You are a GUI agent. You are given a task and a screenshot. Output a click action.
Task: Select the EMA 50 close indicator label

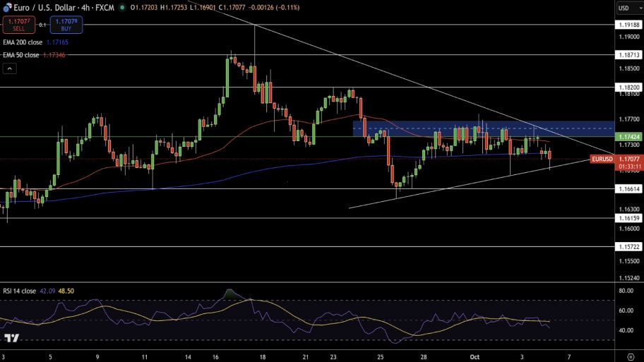21,54
